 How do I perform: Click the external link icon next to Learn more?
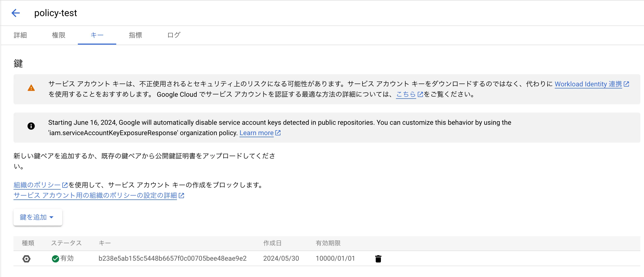click(x=278, y=133)
